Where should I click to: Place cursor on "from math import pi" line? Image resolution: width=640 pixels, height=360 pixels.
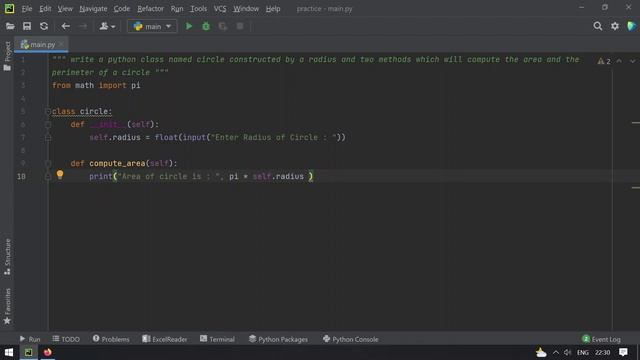[96, 85]
